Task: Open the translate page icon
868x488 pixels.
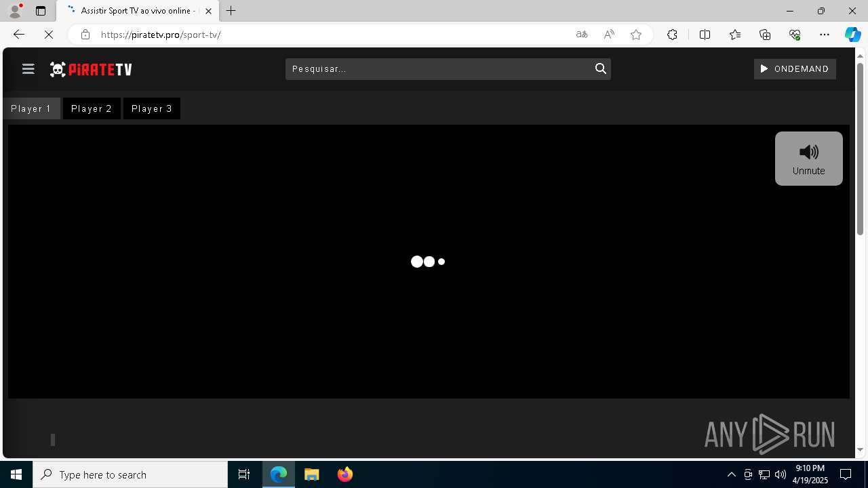Action: pyautogui.click(x=581, y=35)
